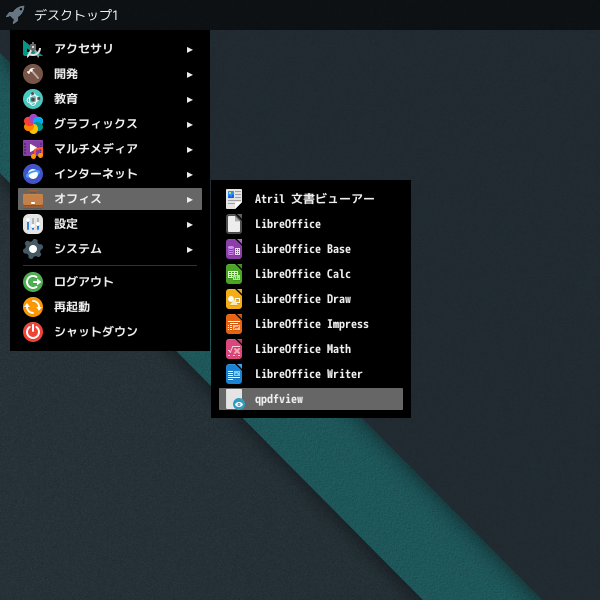Launch LibreOffice Calc by its label

click(x=303, y=274)
